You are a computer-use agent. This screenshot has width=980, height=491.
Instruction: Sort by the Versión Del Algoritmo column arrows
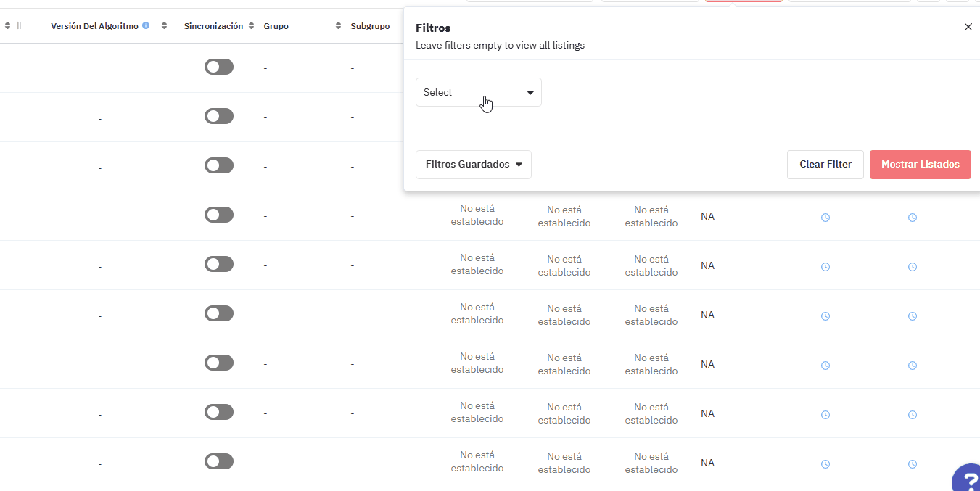click(165, 26)
